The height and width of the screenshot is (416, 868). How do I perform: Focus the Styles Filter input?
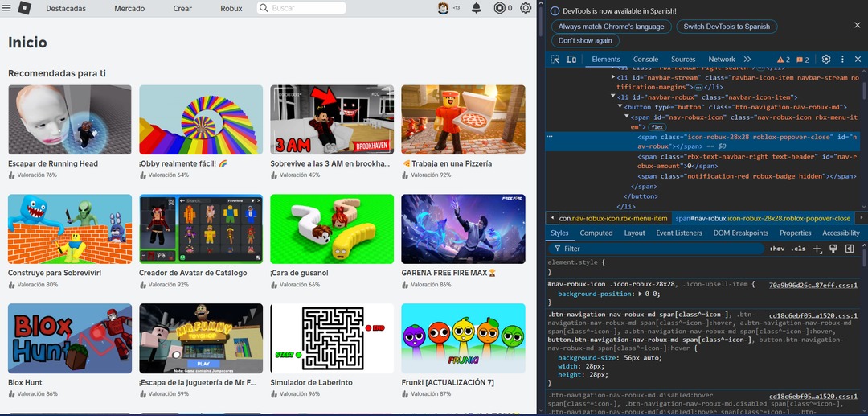(656, 249)
